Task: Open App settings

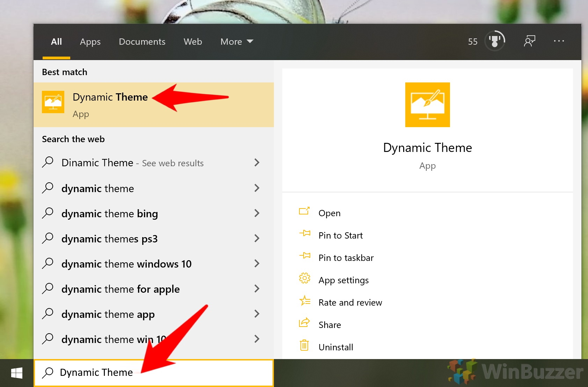Action: [x=344, y=280]
